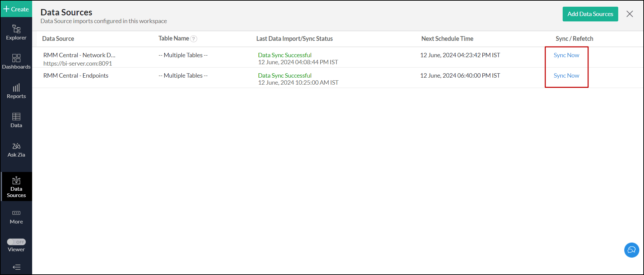Viewport: 644px width, 275px height.
Task: Click the 10:25:00 AM IST last sync timestamp
Action: coord(298,83)
